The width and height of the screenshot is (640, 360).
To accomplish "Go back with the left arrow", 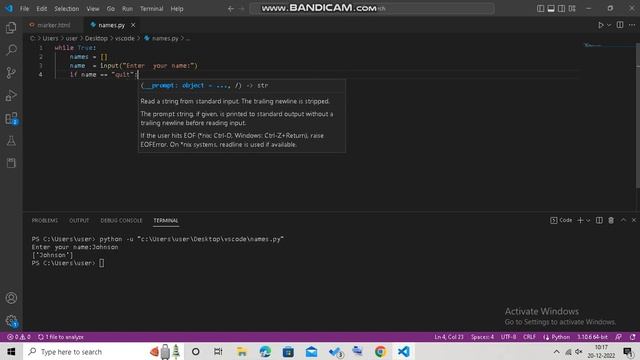I will (x=231, y=9).
